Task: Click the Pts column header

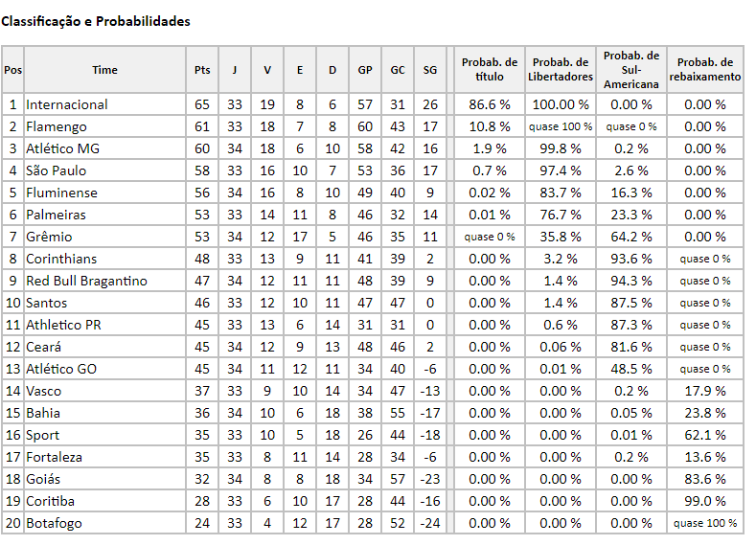Action: point(202,70)
